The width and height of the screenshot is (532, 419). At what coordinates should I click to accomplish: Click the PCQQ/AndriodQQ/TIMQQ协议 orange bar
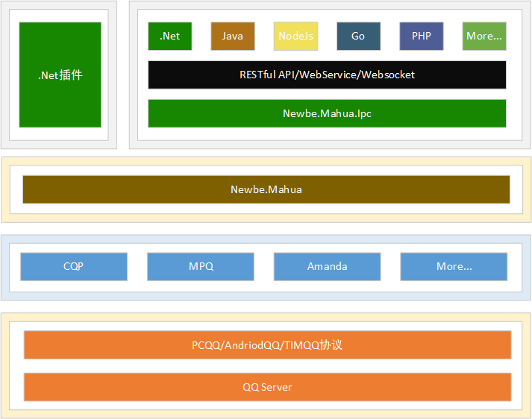pyautogui.click(x=267, y=344)
